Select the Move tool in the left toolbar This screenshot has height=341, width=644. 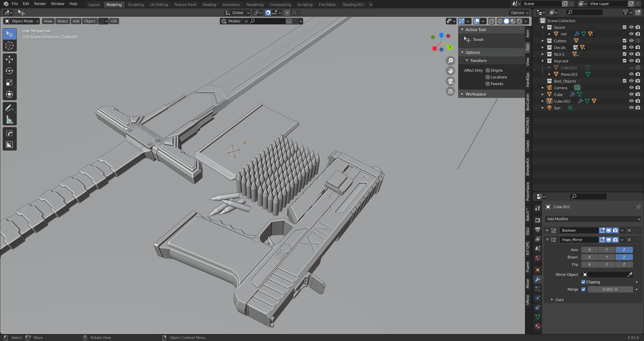click(9, 59)
